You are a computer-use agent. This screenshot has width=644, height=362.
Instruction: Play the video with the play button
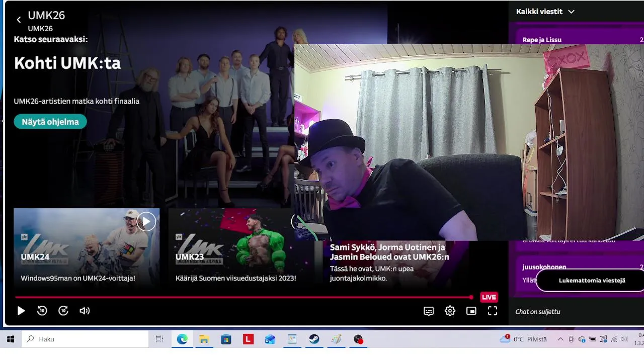tap(21, 311)
